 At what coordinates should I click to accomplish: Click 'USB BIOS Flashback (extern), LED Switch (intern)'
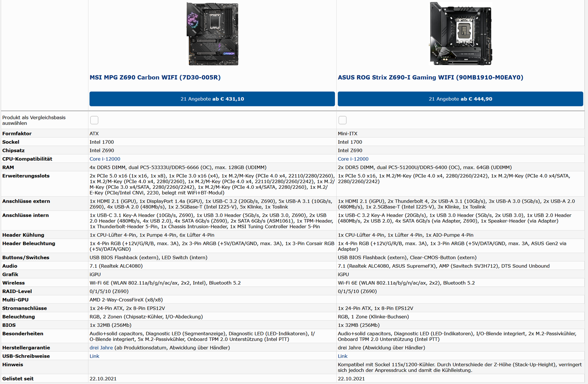(x=149, y=257)
